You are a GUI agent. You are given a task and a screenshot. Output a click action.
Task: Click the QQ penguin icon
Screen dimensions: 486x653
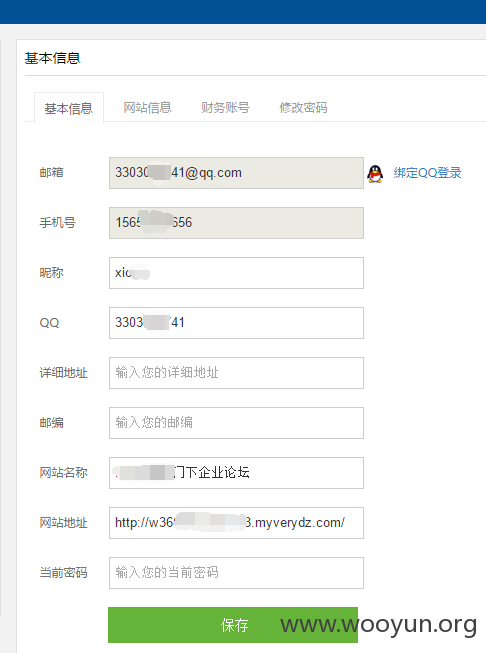(x=375, y=173)
